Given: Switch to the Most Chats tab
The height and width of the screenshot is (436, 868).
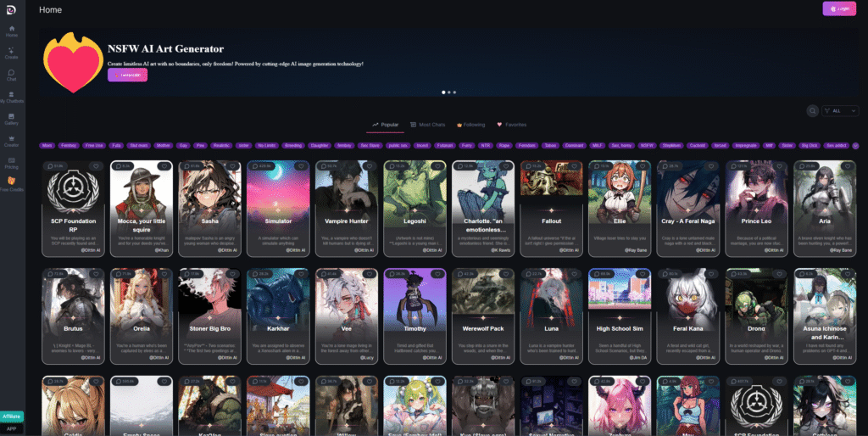Looking at the screenshot, I should pos(427,125).
